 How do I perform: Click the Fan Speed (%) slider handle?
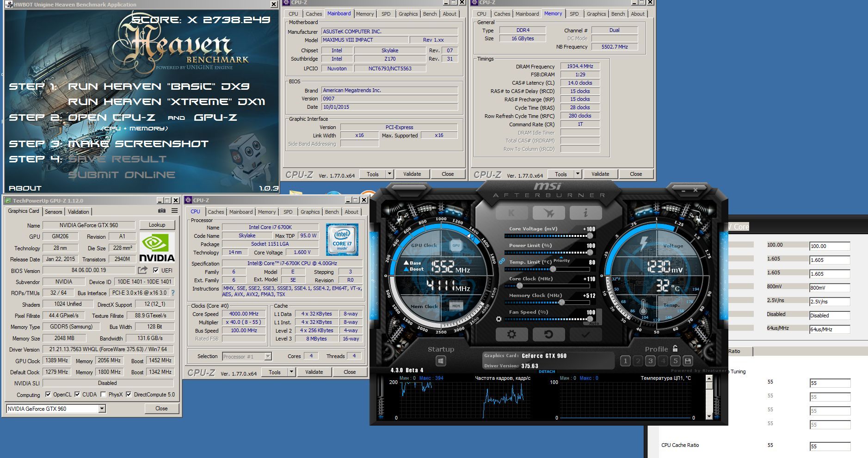point(590,319)
